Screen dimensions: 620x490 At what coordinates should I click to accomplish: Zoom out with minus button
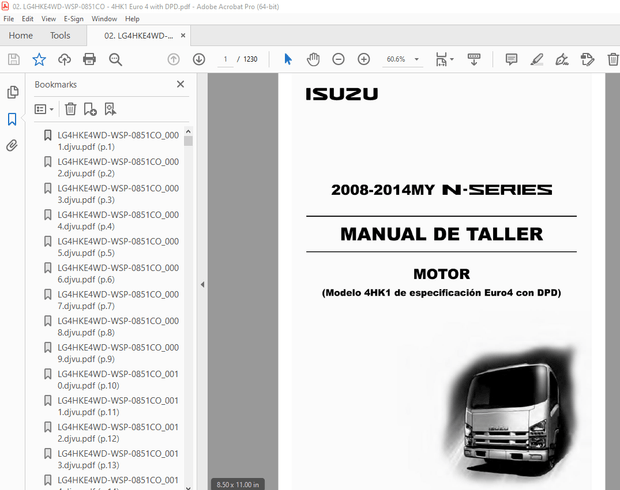[338, 59]
